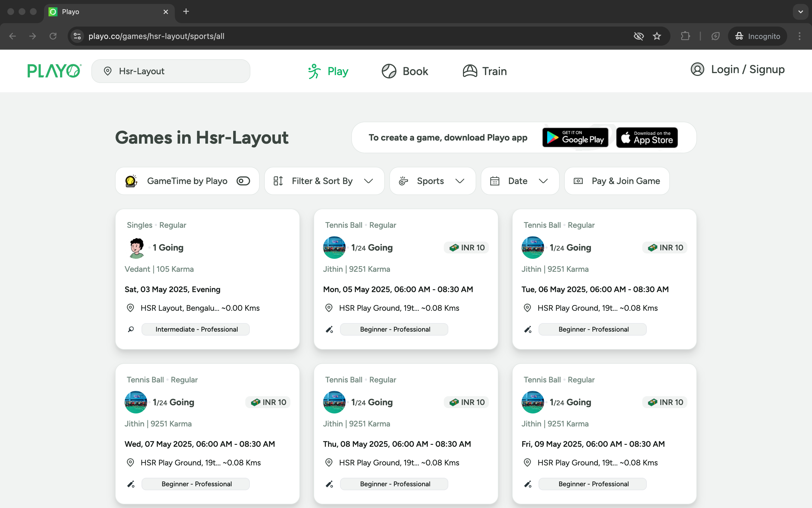Click the Playo logo
812x508 pixels.
click(x=54, y=71)
